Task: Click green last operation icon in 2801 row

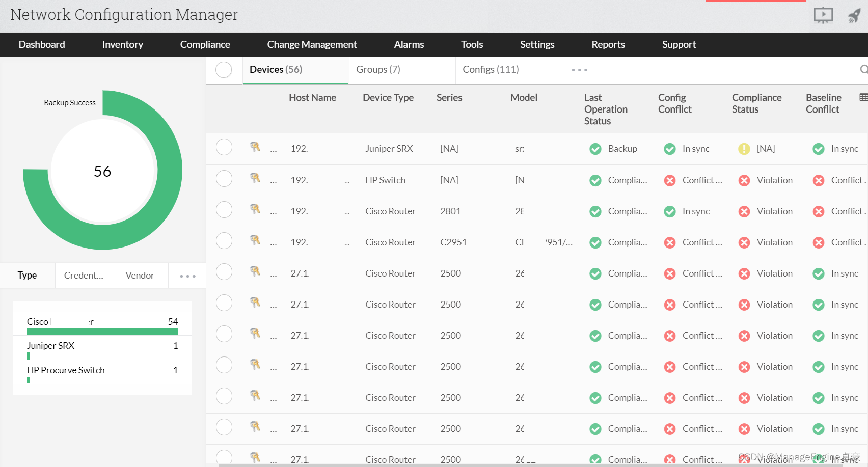Action: (x=595, y=211)
